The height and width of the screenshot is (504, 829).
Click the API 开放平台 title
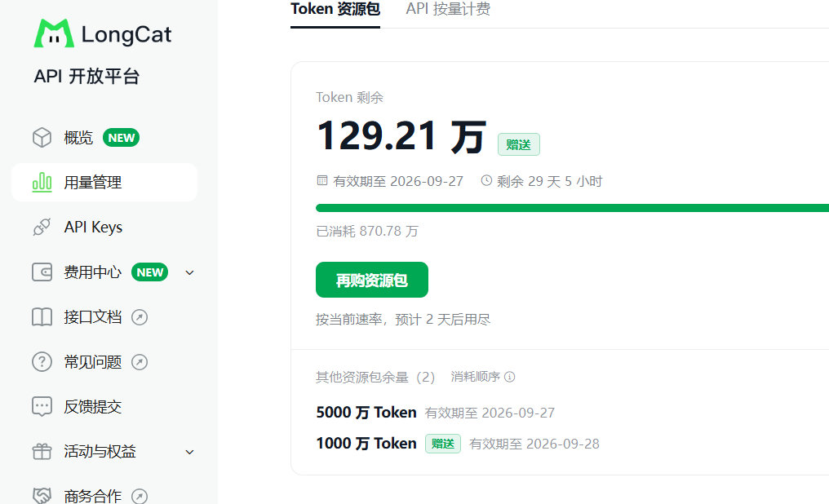[86, 76]
